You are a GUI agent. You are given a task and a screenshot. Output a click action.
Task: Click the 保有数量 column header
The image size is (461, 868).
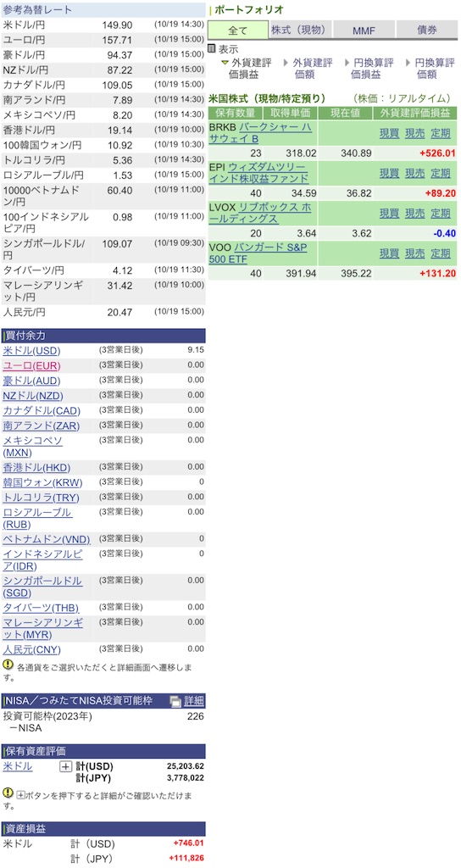236,114
